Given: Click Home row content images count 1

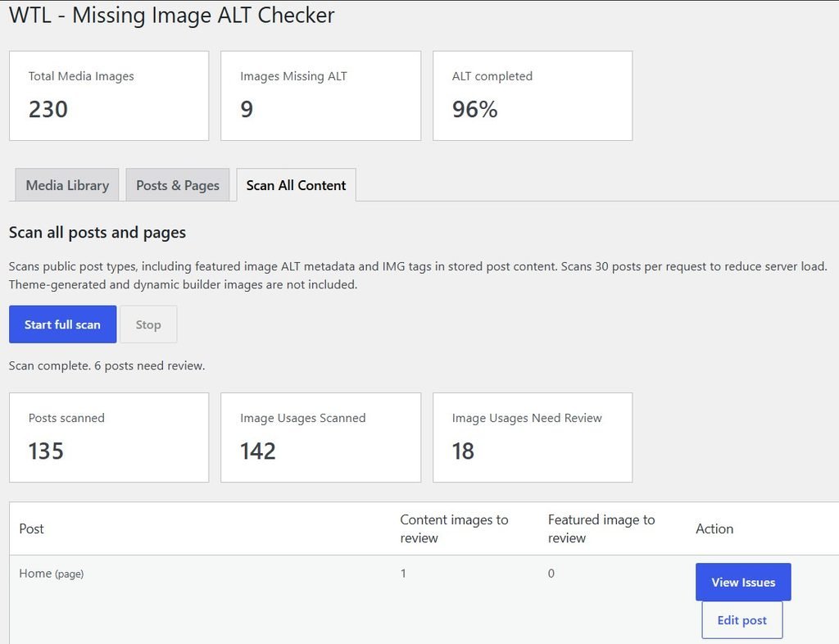Looking at the screenshot, I should [403, 574].
